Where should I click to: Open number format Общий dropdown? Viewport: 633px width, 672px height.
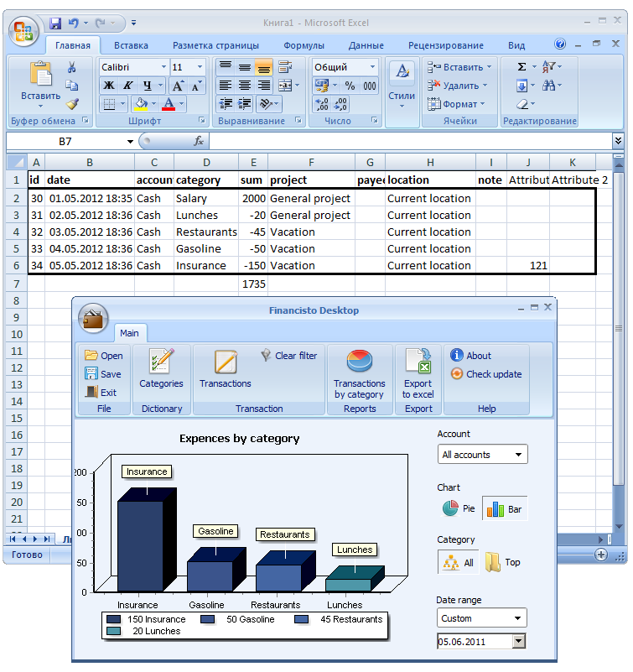pos(372,67)
